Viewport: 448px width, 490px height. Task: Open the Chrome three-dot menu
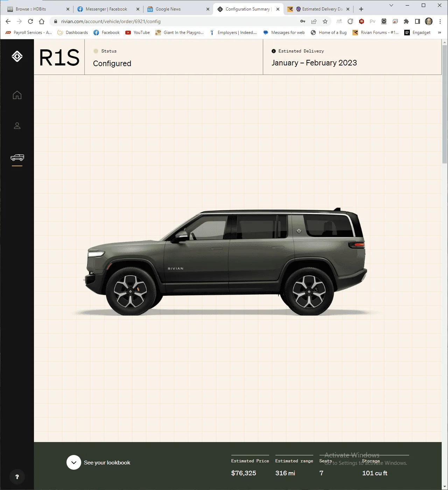pyautogui.click(x=440, y=21)
